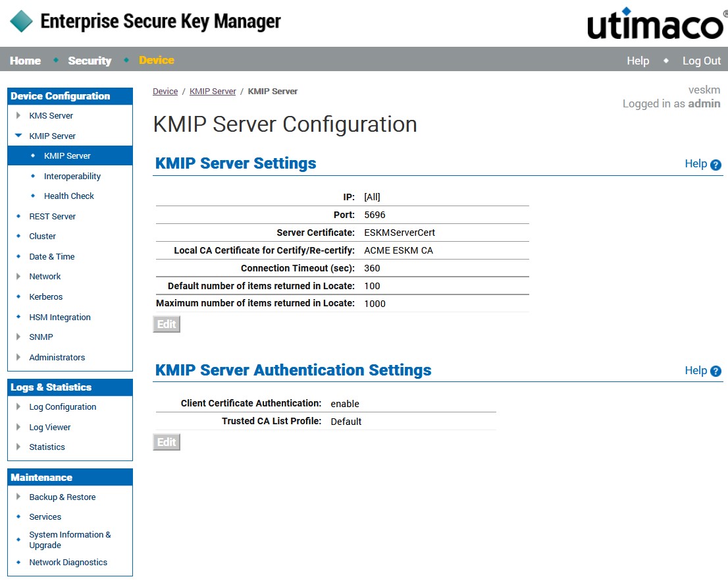Click the teal diamond logo icon
This screenshot has height=583, width=728.
21,21
